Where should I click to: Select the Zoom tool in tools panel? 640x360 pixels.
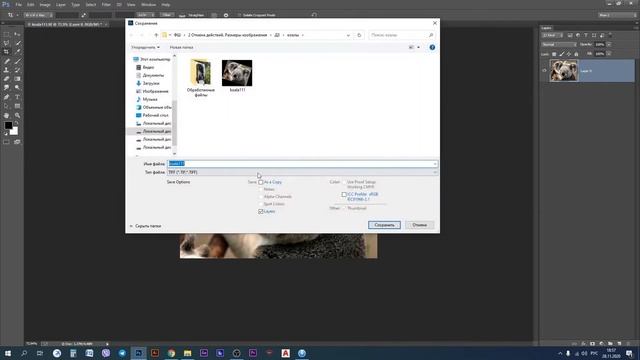click(x=17, y=116)
